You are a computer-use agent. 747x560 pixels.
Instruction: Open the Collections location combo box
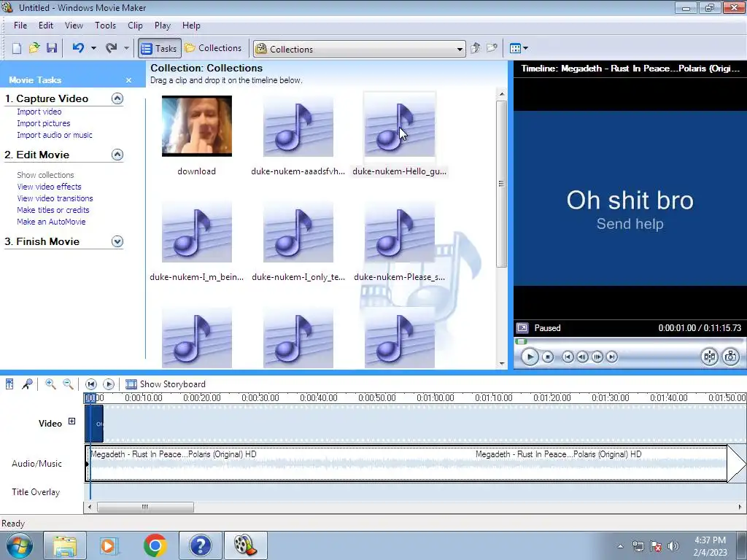coord(359,49)
